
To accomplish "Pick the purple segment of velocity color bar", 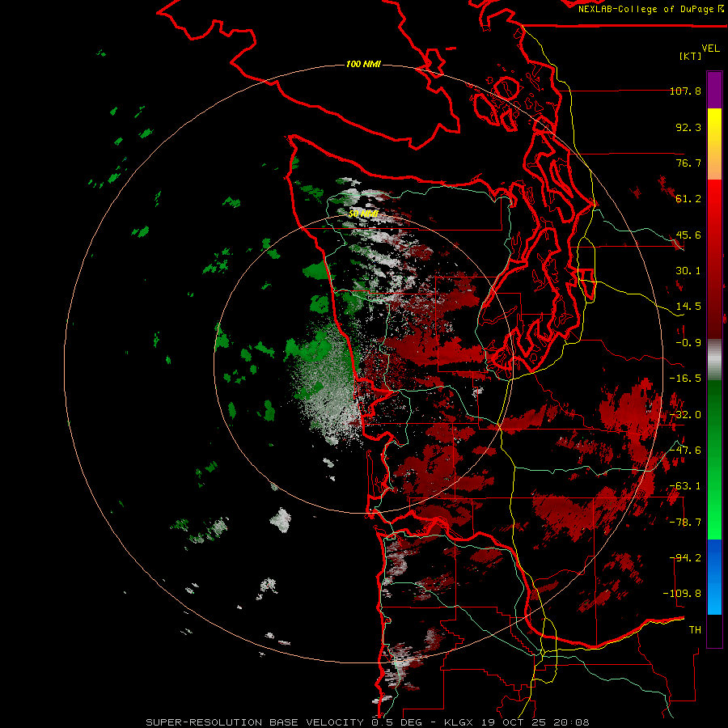I will [714, 90].
